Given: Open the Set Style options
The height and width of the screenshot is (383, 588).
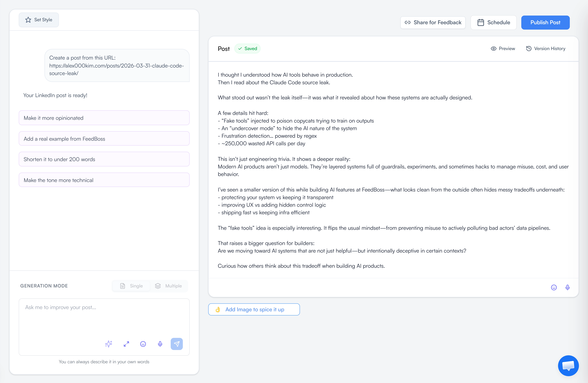Looking at the screenshot, I should coord(39,20).
